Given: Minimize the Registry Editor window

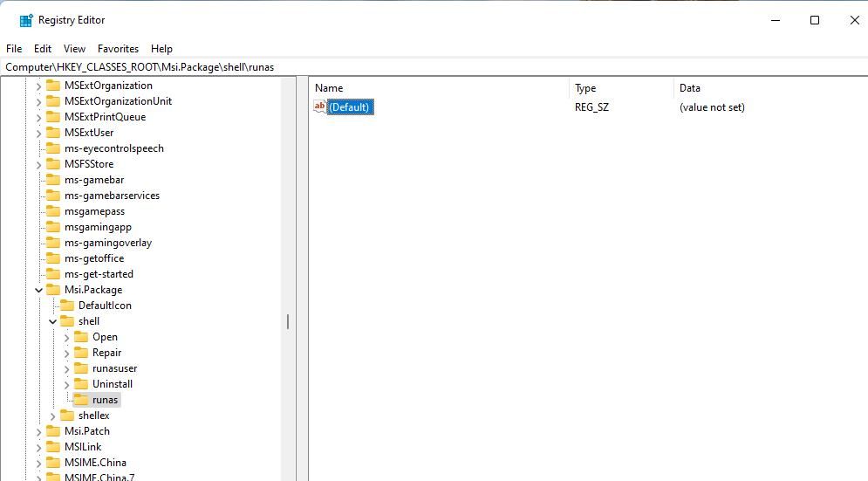Looking at the screenshot, I should (x=775, y=20).
